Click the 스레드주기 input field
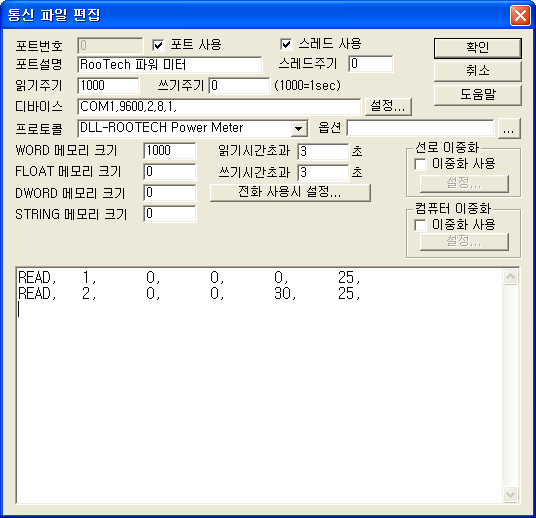This screenshot has height=518, width=536. pyautogui.click(x=371, y=64)
